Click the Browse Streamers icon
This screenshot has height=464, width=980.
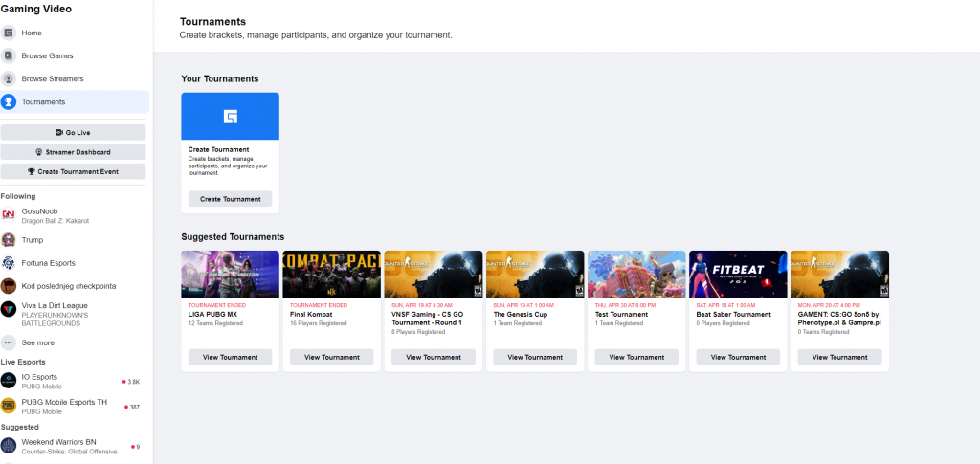pos(9,78)
